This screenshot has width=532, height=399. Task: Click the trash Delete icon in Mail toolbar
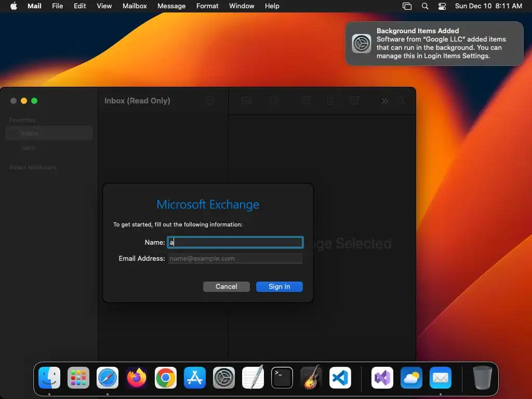click(330, 100)
